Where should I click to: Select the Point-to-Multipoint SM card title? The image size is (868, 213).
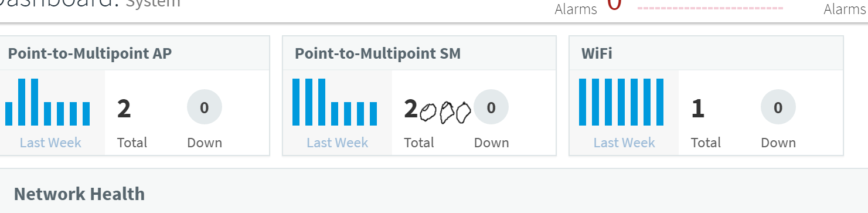point(377,53)
